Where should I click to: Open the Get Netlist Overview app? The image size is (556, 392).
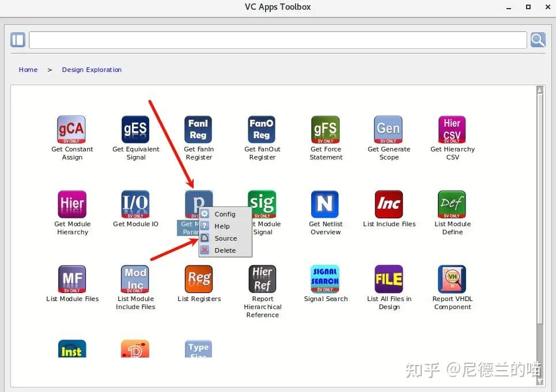point(326,204)
